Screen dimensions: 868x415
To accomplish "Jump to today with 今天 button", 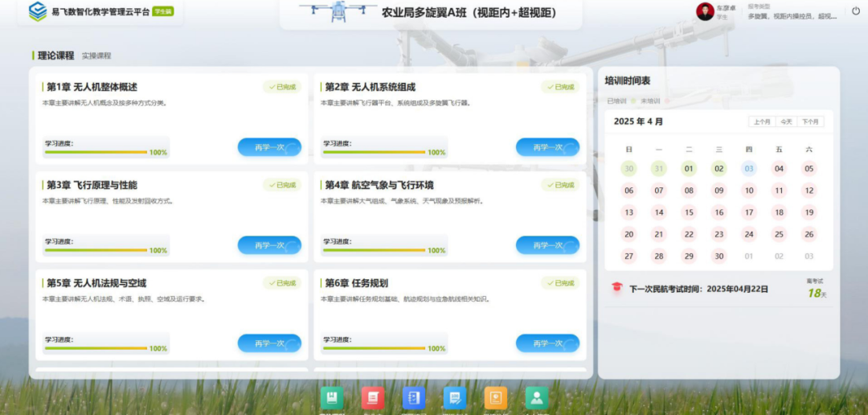I will pos(786,121).
